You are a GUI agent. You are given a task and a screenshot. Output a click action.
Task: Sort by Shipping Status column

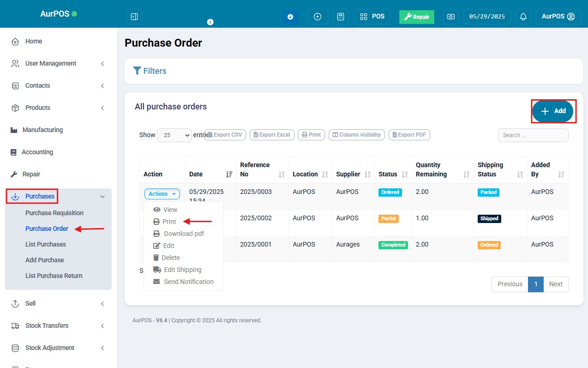(x=500, y=169)
